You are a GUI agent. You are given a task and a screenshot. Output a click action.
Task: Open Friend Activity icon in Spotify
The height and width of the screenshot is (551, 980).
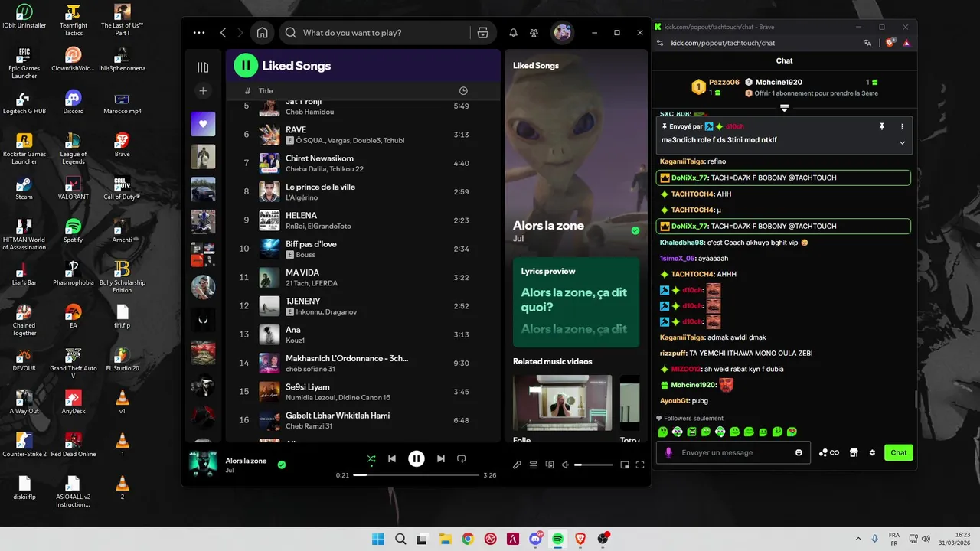coord(534,33)
